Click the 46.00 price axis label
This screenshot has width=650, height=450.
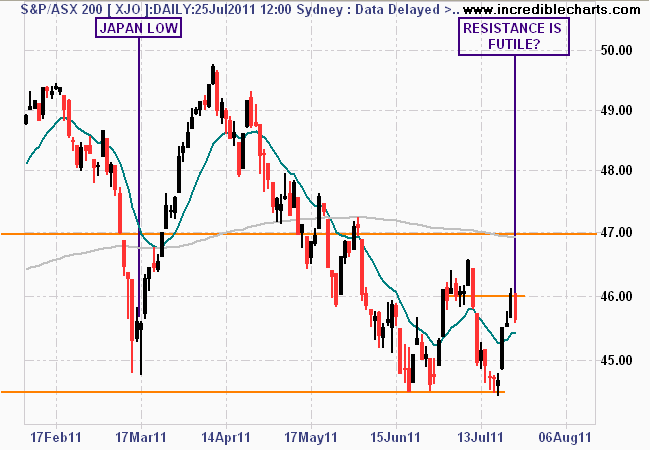point(616,296)
